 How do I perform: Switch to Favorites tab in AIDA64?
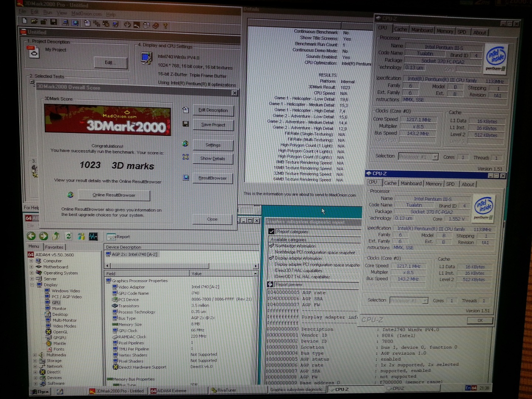54,247
